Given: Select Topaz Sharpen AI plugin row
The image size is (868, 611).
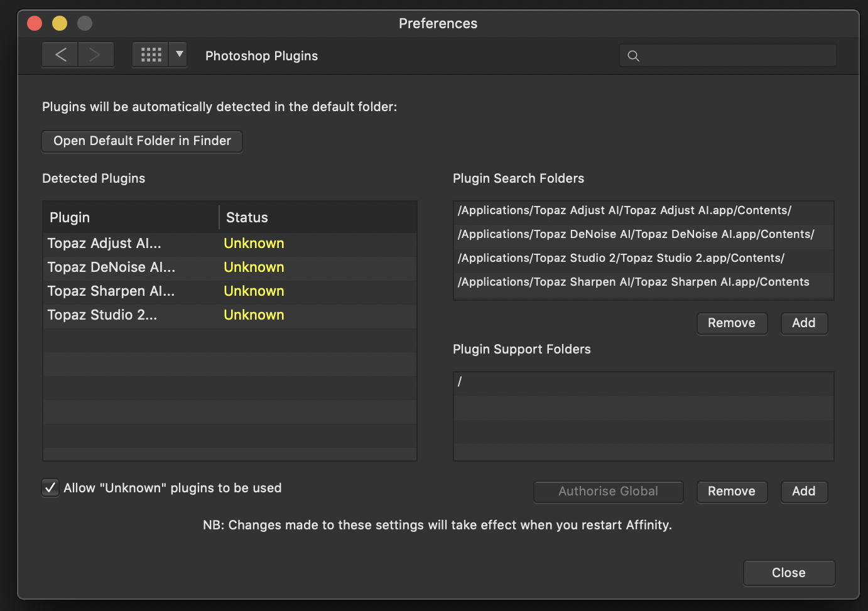Looking at the screenshot, I should (x=230, y=291).
